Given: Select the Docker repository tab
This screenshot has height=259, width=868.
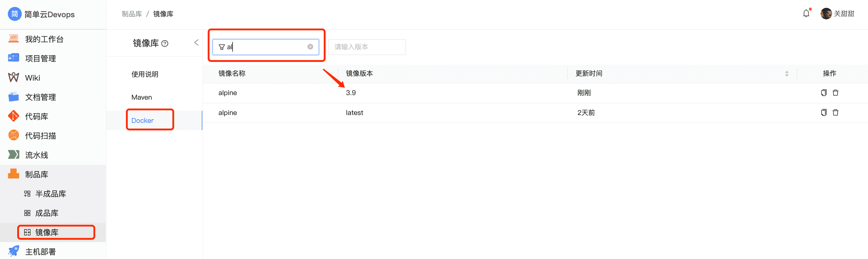Looking at the screenshot, I should coord(143,120).
